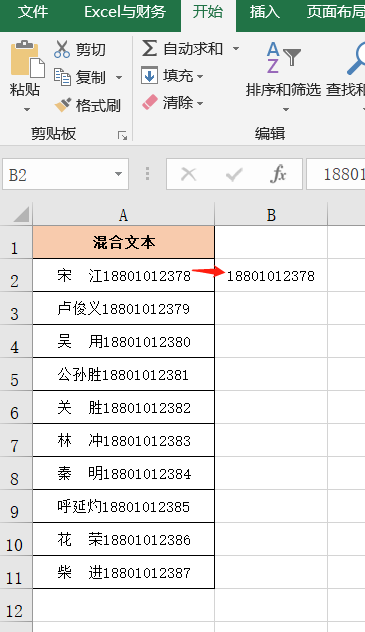Open the Fill (填充) dropdown arrow
Viewport: 365px width, 632px height.
click(x=200, y=76)
